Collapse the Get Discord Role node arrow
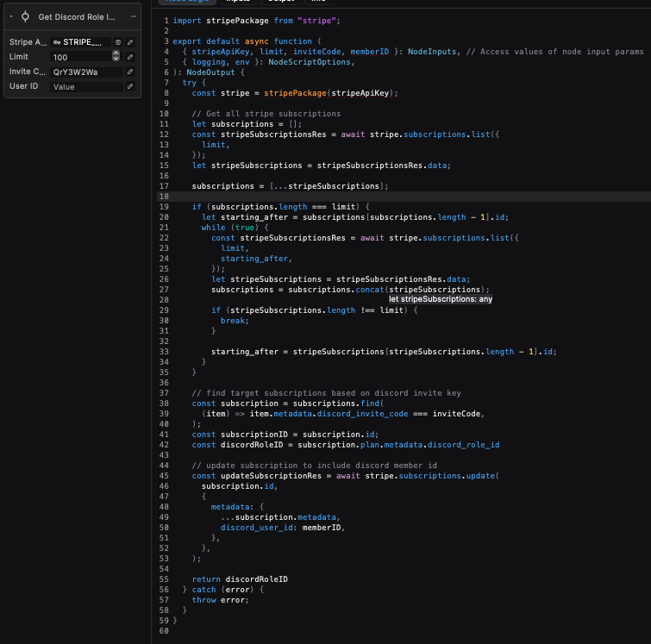Image resolution: width=651 pixels, height=644 pixels. [11, 16]
